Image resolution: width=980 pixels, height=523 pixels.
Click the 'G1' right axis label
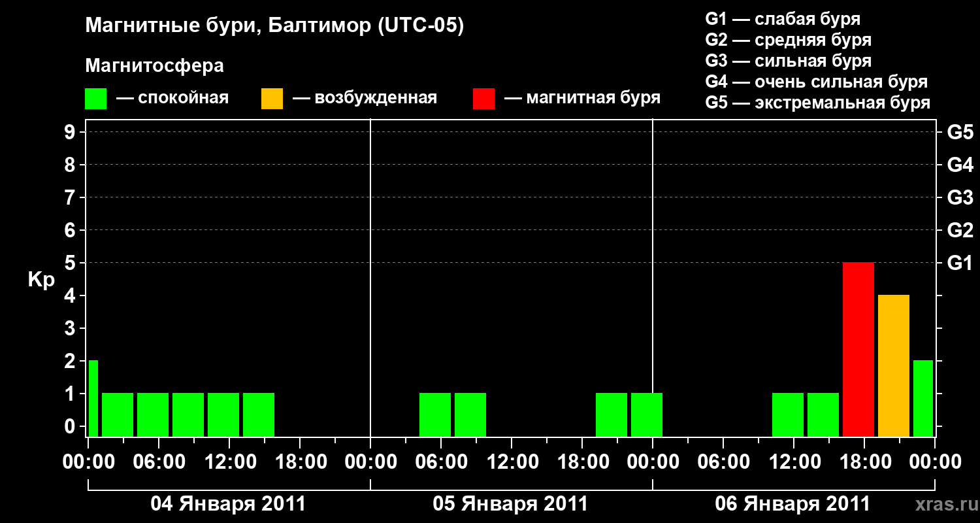pos(960,263)
